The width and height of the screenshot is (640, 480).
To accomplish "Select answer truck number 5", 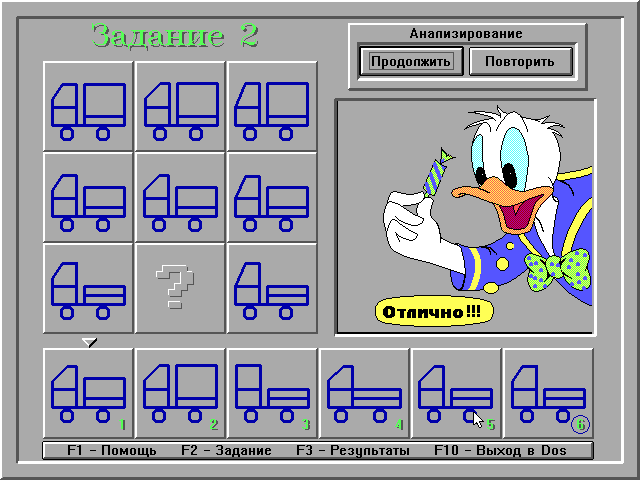I will (x=456, y=393).
